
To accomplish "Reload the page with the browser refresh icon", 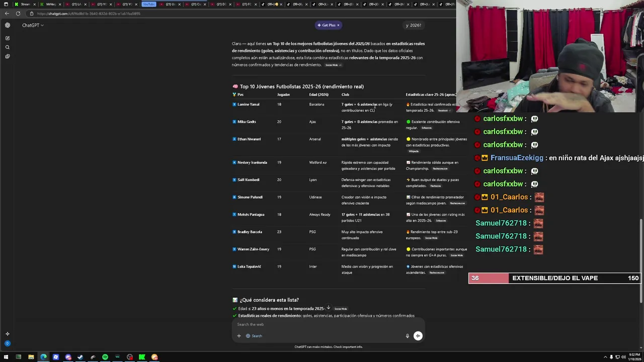I will 18,14.
